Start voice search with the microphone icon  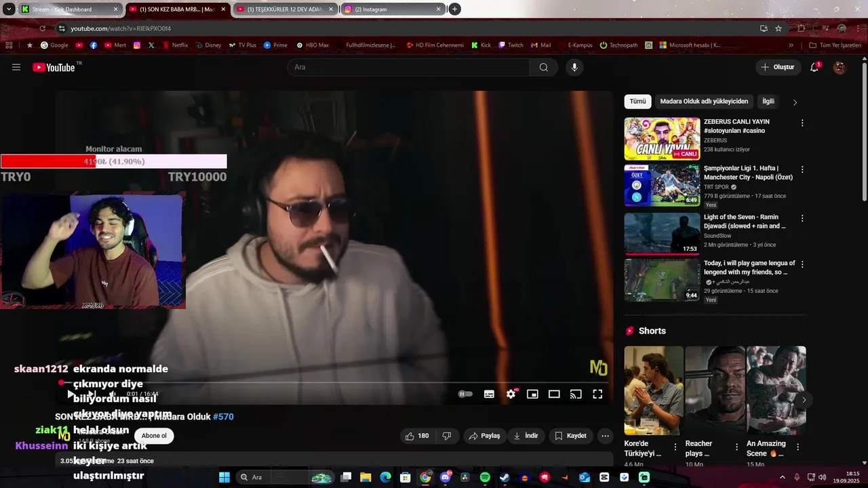coord(574,67)
